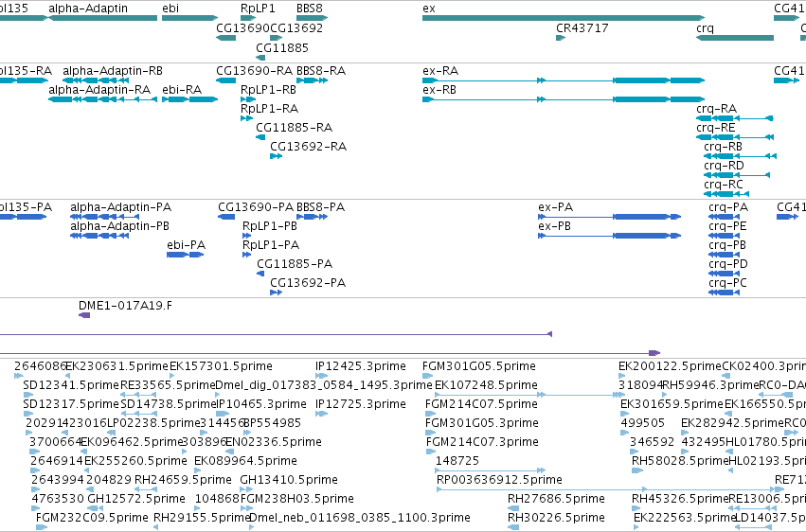Select the CG13692 gene label in top track
The image size is (806, 532).
296,28
